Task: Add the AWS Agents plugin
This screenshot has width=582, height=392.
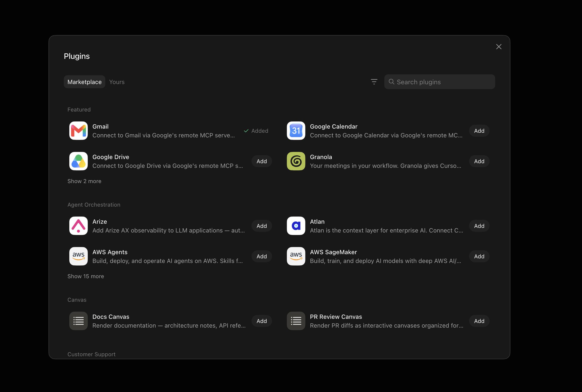Action: [x=262, y=256]
